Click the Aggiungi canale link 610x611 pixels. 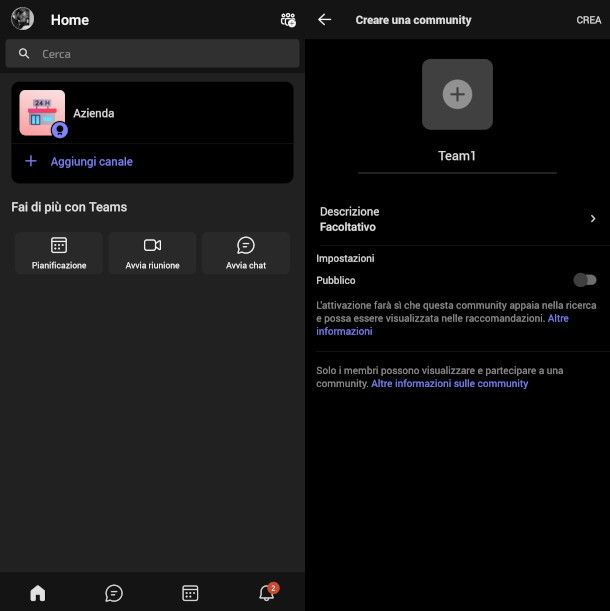pos(92,161)
